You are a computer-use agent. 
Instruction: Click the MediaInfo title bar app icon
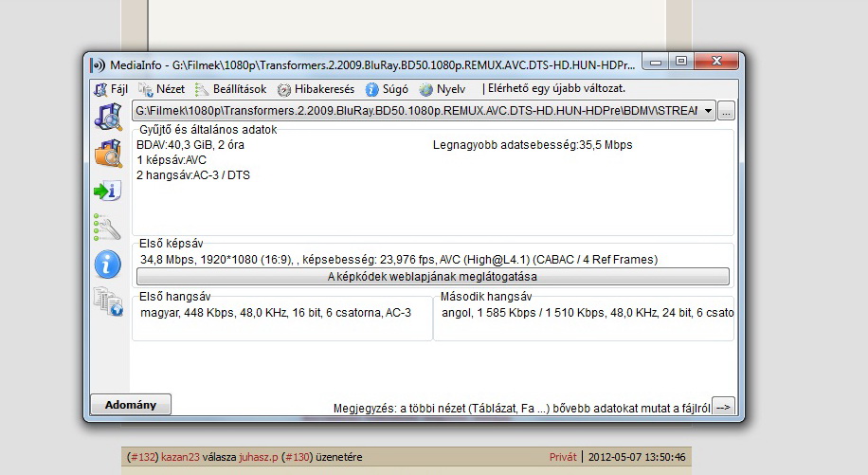click(x=98, y=65)
